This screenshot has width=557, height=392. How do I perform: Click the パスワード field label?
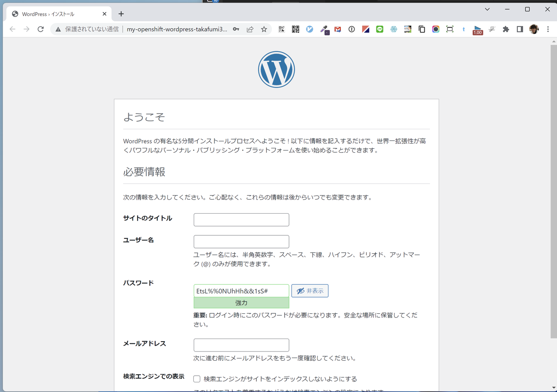point(138,283)
